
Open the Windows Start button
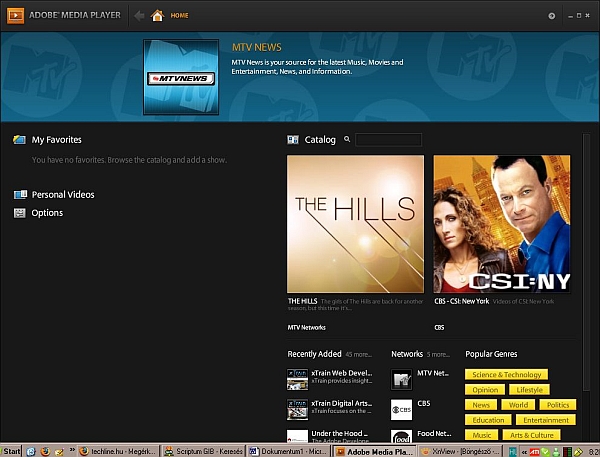point(11,451)
